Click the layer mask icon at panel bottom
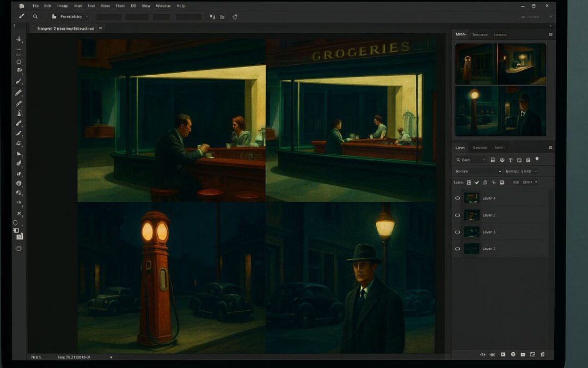Image resolution: width=588 pixels, height=368 pixels. click(503, 354)
